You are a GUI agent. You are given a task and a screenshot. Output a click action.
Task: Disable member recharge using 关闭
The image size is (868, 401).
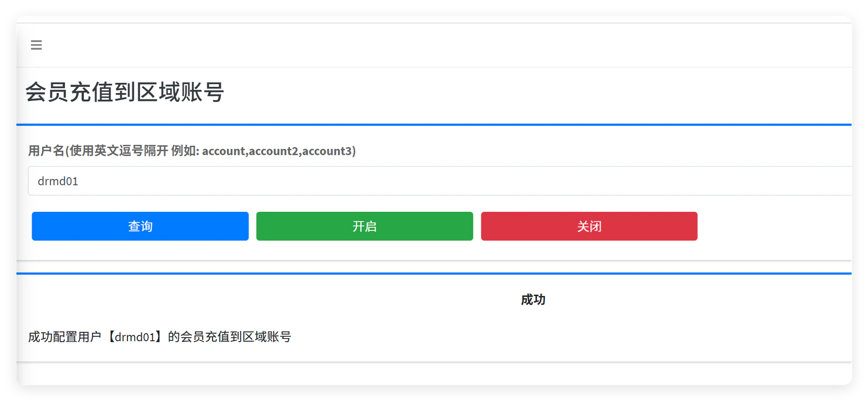pos(589,226)
